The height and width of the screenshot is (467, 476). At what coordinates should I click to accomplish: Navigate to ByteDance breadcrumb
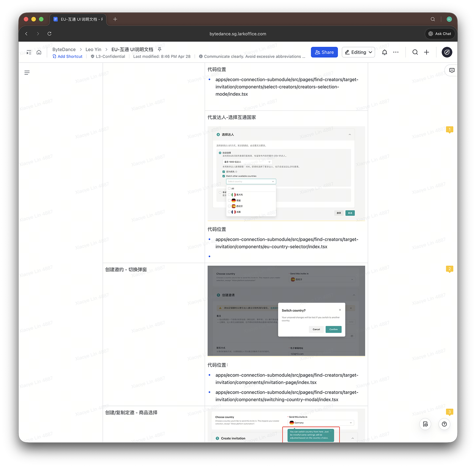[64, 49]
